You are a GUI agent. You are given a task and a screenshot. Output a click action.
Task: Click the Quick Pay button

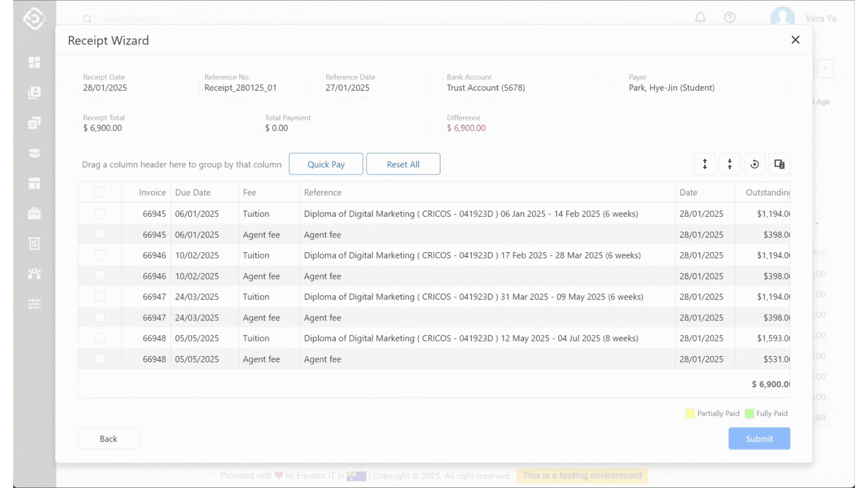pos(325,164)
